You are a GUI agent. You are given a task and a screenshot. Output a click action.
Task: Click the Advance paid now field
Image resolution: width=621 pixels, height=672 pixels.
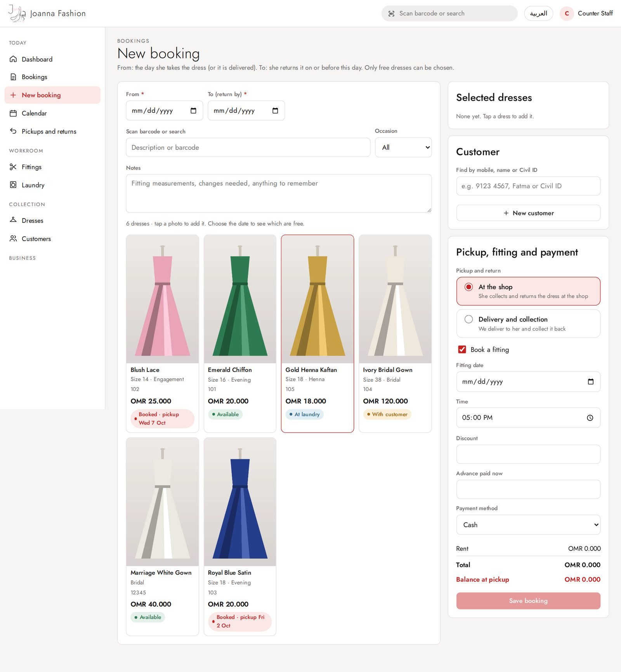[x=528, y=489]
